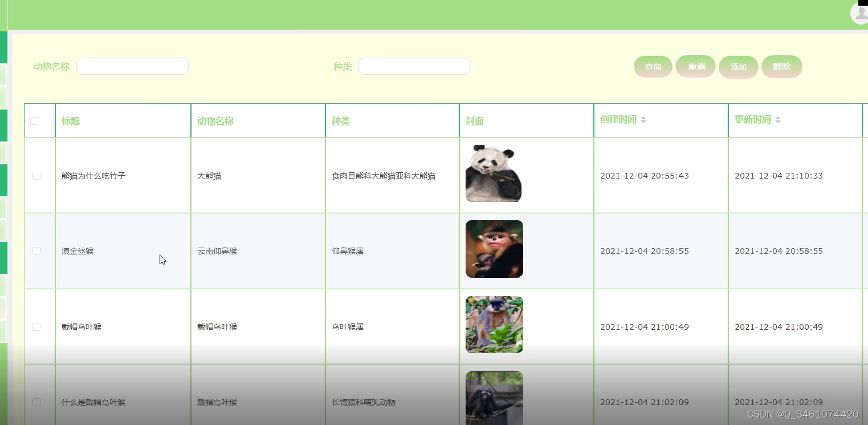Check the 戴帽乌叶猴 title row checkbox
Viewport: 868px width, 425px height.
[x=36, y=327]
